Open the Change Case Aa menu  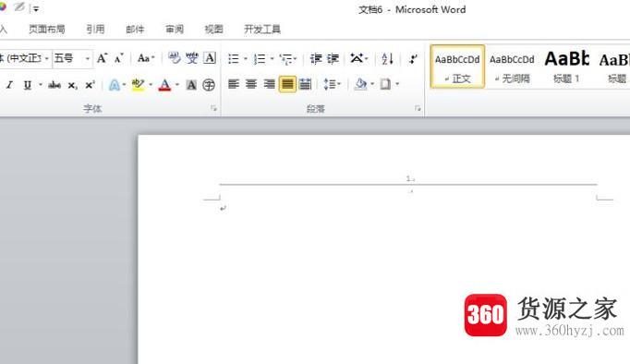tap(146, 58)
